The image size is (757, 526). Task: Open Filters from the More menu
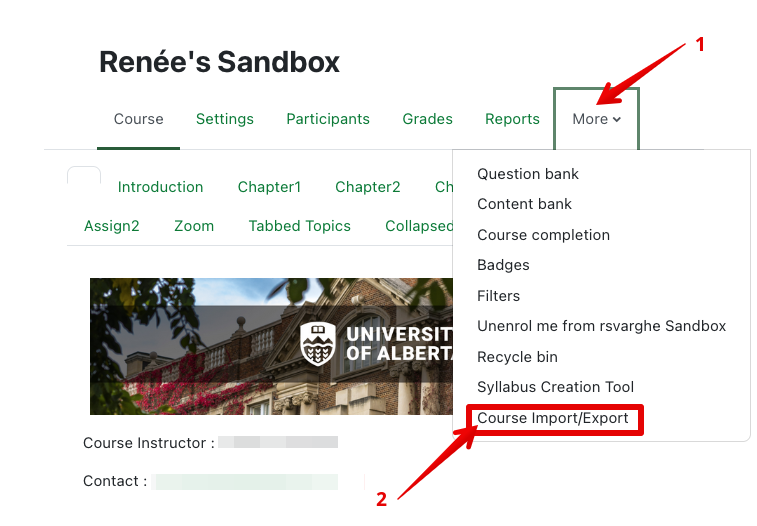coord(498,296)
